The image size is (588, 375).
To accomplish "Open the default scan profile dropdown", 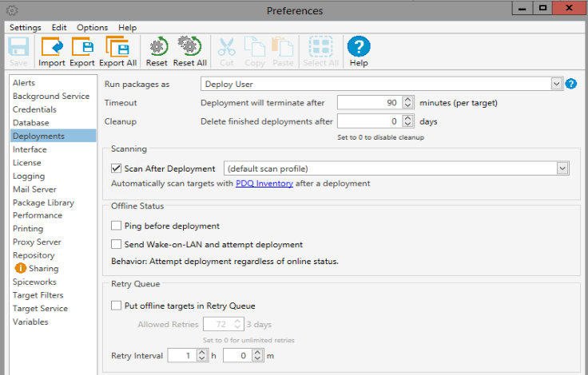I will 562,168.
